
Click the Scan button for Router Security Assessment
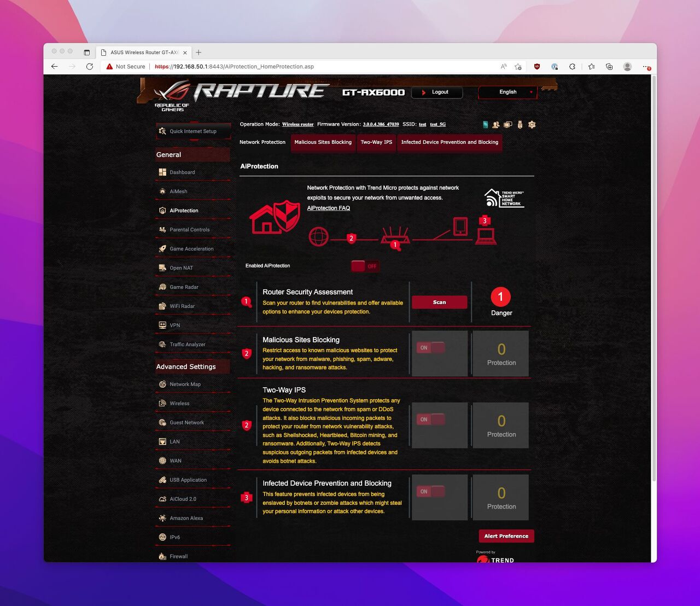pos(439,302)
